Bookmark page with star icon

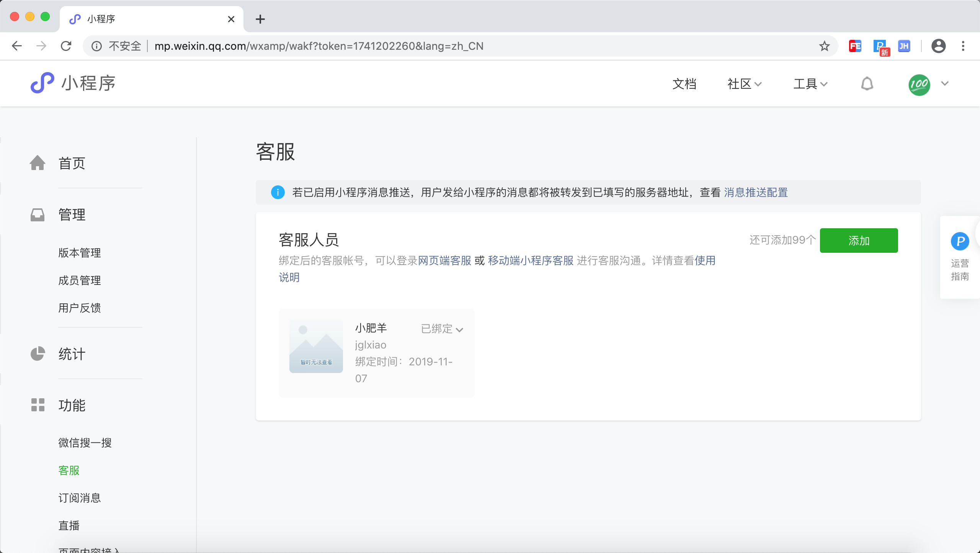point(824,46)
